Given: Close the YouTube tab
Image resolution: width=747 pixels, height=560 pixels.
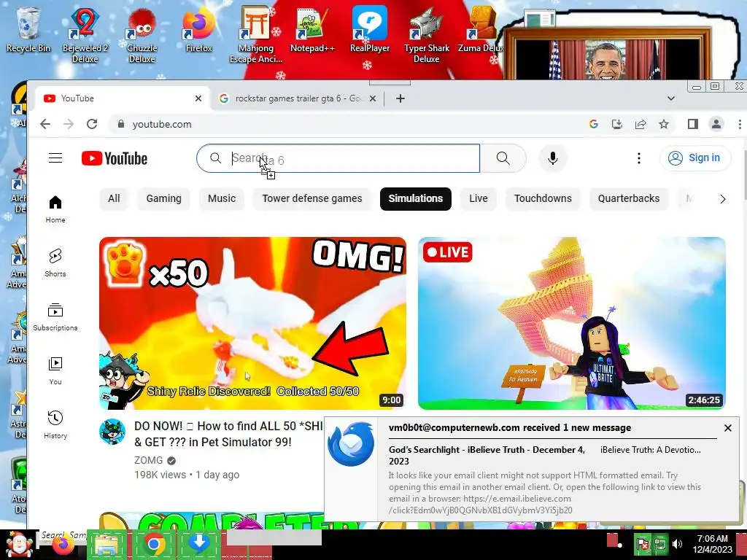Looking at the screenshot, I should click(x=198, y=98).
